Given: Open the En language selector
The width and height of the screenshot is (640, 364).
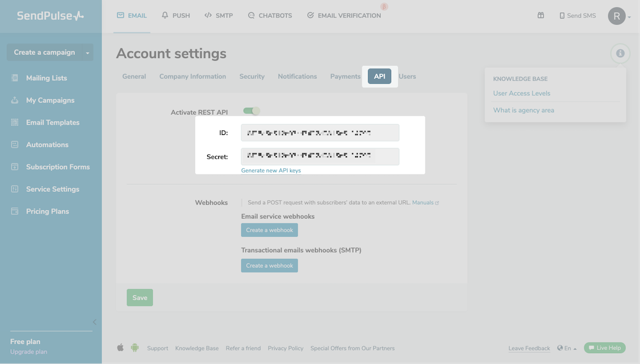Looking at the screenshot, I should 567,348.
